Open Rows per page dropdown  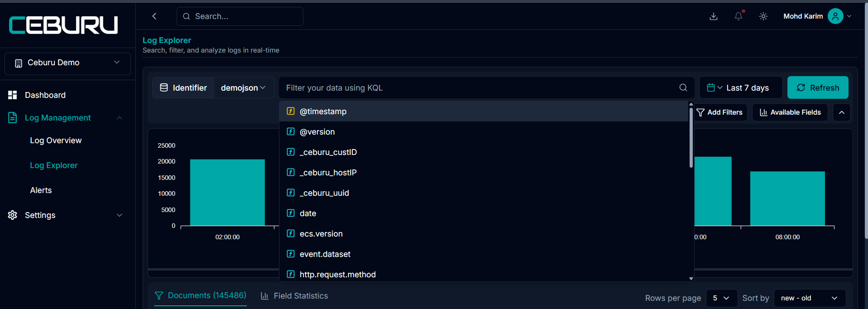click(722, 298)
